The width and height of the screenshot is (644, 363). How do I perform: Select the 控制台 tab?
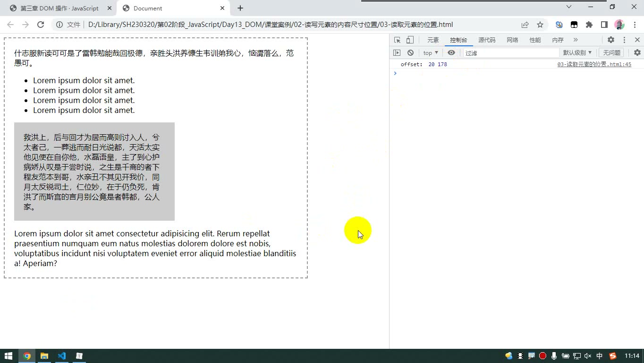click(458, 40)
